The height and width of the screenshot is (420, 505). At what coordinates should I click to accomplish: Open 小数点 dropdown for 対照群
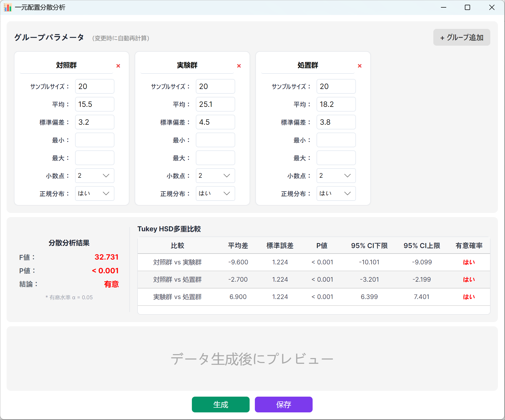tap(95, 176)
